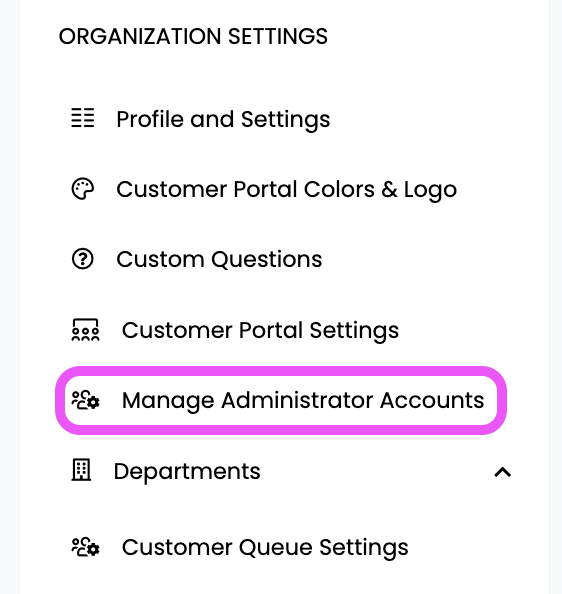
Task: Click the gray strip left of panel
Action: click(x=9, y=297)
